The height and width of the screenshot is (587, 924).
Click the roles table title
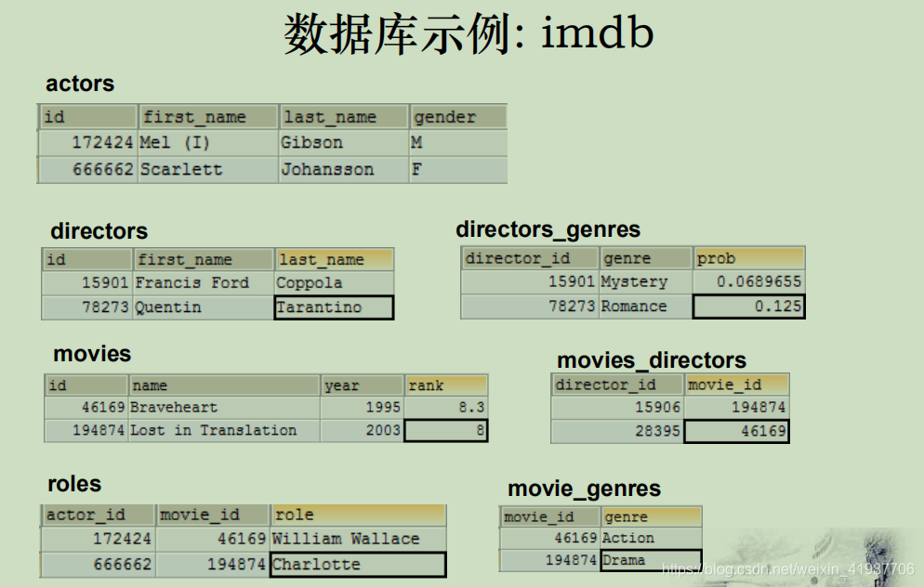[x=75, y=484]
